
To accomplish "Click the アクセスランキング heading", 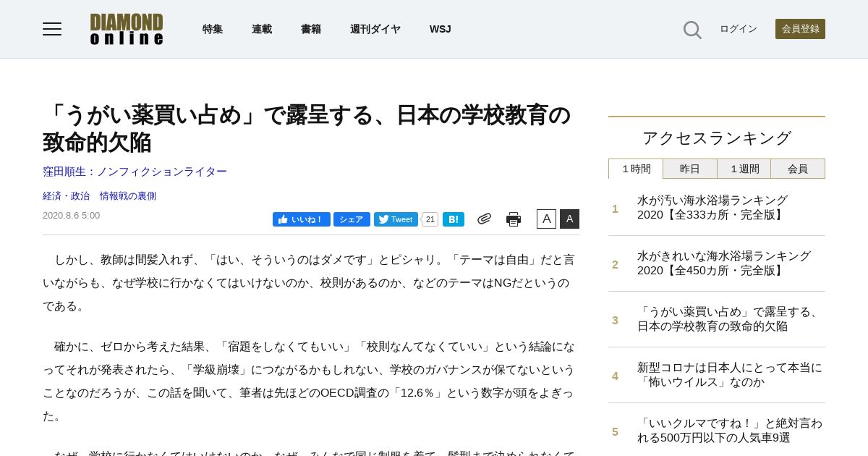I will [x=717, y=138].
